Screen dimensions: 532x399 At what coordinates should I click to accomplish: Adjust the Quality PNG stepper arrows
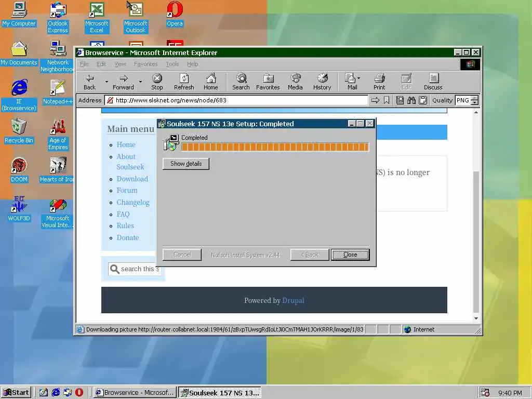point(475,100)
